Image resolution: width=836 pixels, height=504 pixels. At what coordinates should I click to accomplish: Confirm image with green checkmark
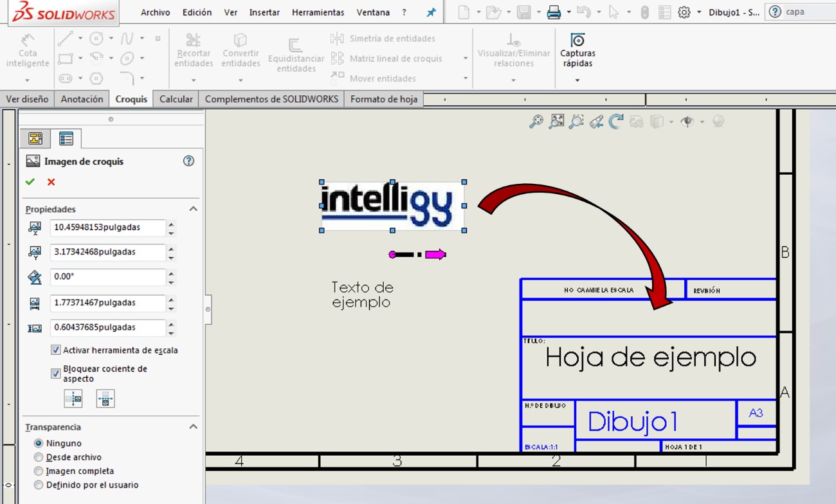(30, 182)
